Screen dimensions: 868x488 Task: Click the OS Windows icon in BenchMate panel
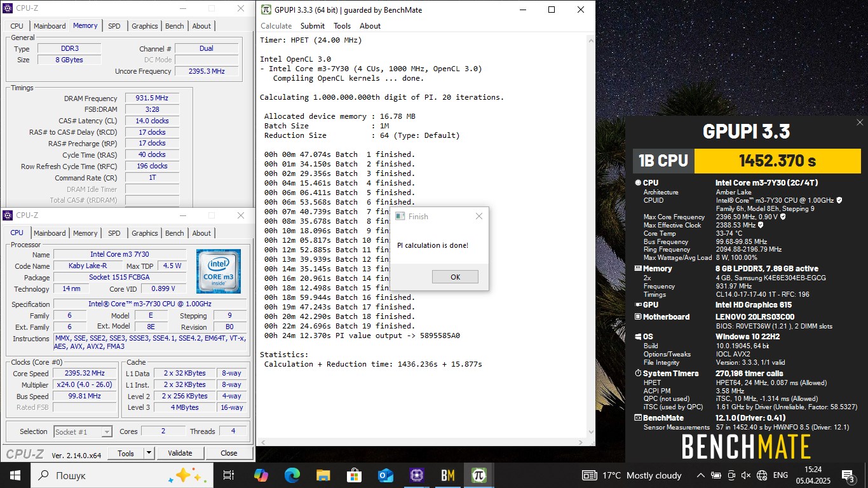[638, 337]
